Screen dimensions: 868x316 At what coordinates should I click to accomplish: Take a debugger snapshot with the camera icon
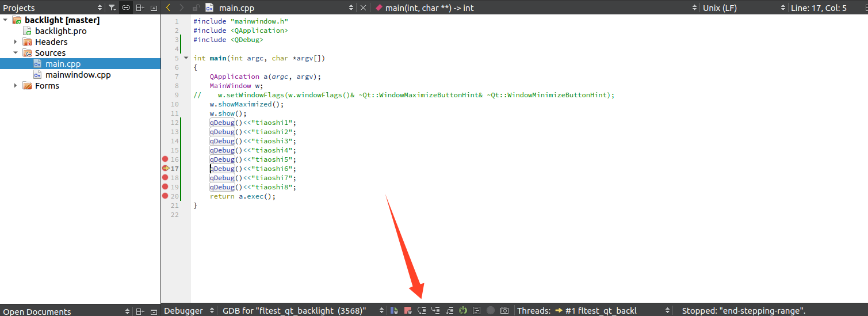pos(504,311)
